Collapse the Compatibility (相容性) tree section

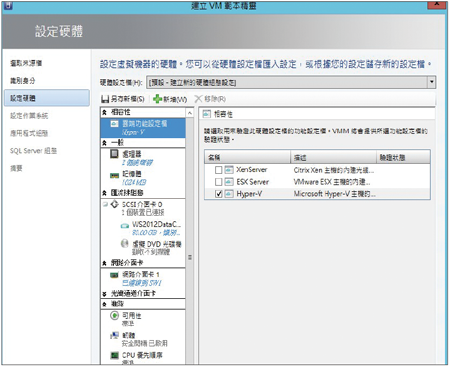[104, 112]
